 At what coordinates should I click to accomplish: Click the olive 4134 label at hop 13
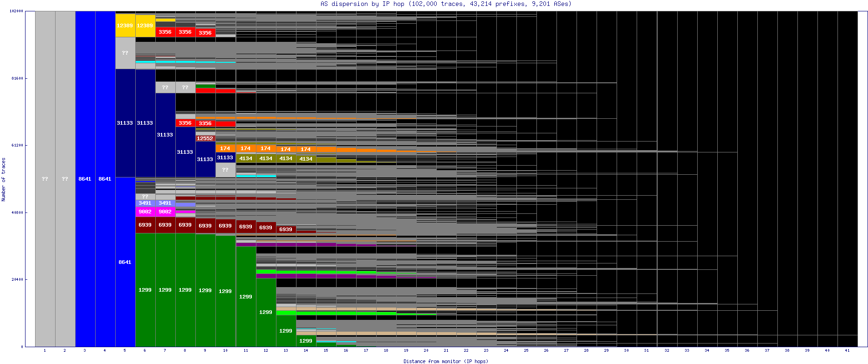click(286, 158)
